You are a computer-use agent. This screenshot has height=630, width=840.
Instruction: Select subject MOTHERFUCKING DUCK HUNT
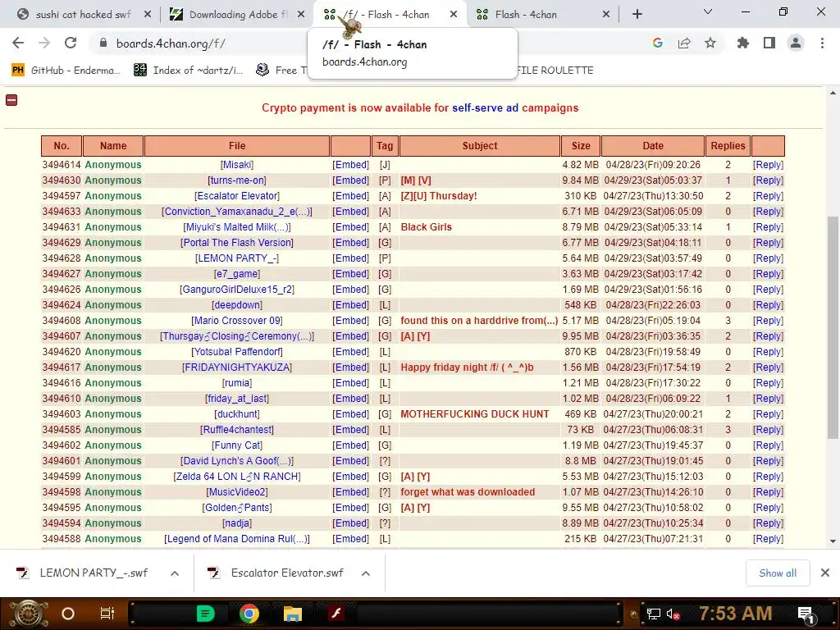[x=475, y=414]
